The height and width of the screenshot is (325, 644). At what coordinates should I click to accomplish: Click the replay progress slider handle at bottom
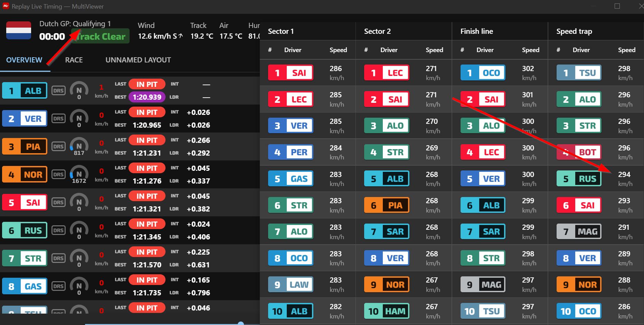point(241,323)
